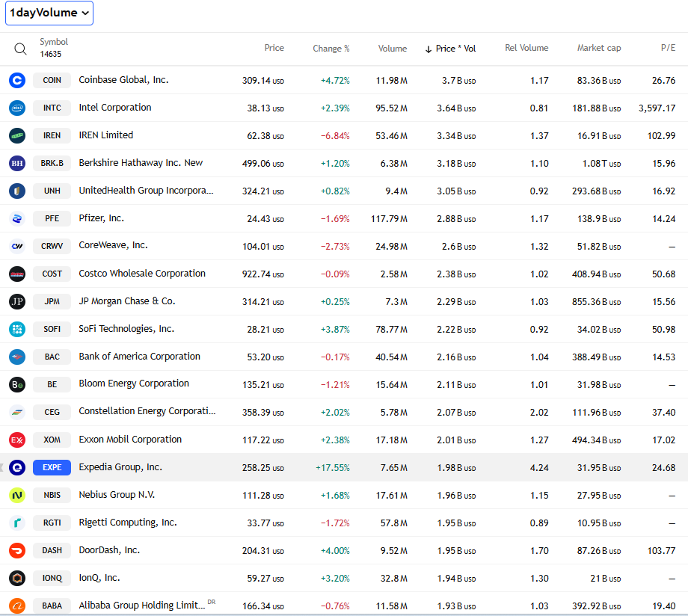Click the Bloom Energy logo icon
Image resolution: width=688 pixels, height=616 pixels.
point(17,384)
